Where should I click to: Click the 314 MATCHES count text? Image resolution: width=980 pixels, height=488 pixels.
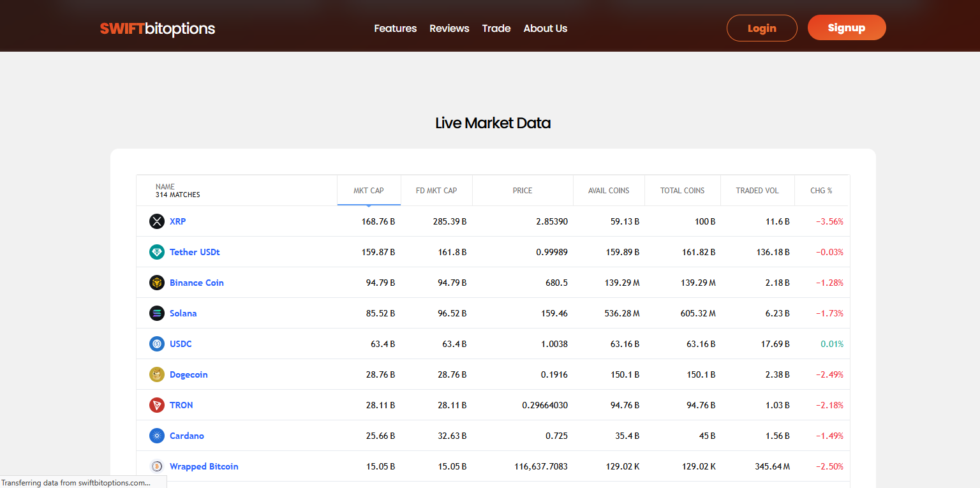pos(178,195)
